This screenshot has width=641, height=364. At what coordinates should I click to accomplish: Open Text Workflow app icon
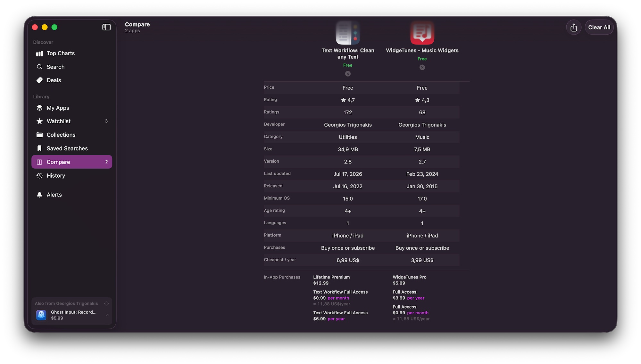click(x=348, y=33)
